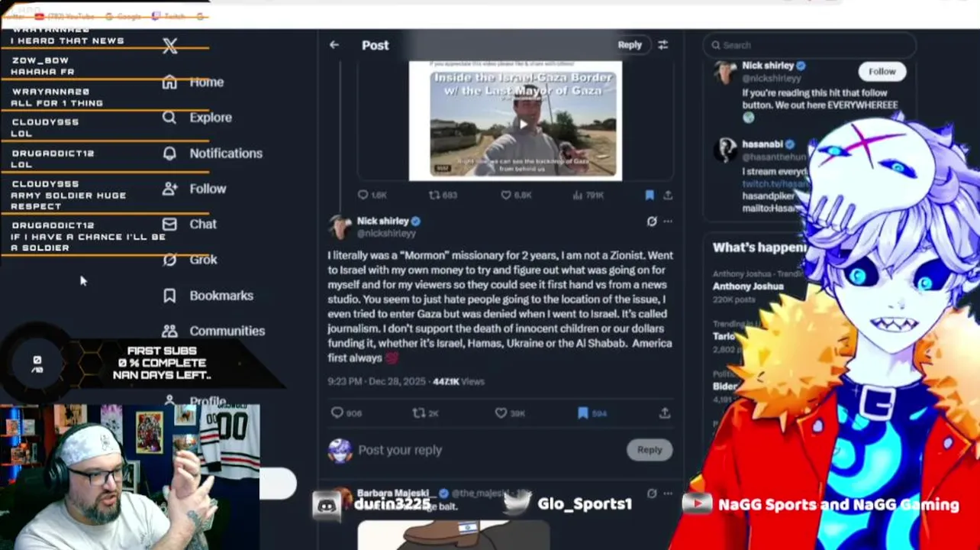
Task: Open Home via the house icon
Action: [169, 82]
